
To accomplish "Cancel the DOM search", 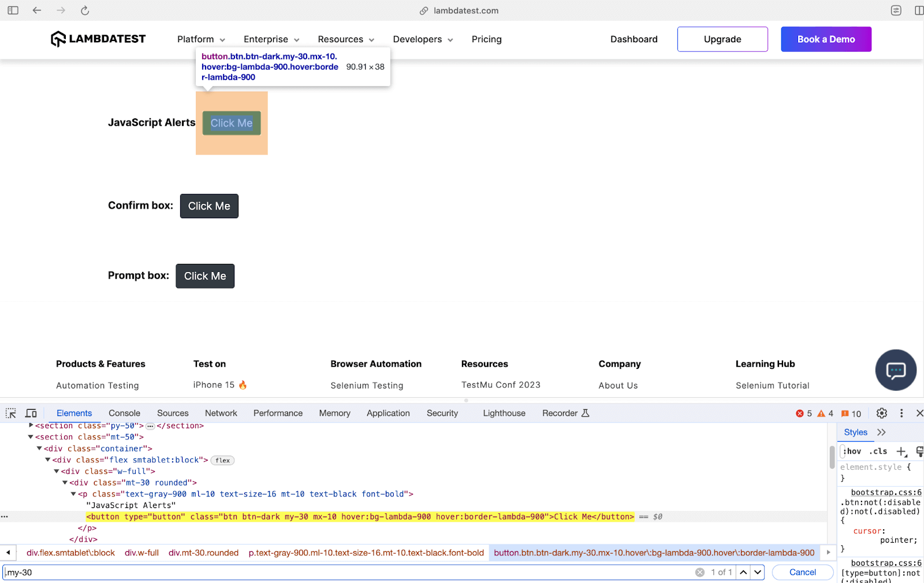I will [x=802, y=572].
